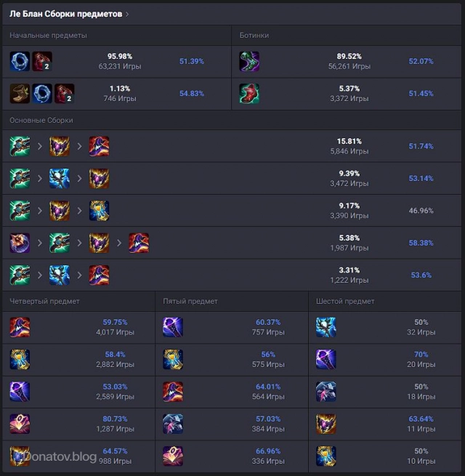
Task: Click the 51.74% winrate link in core builds
Action: pos(421,146)
